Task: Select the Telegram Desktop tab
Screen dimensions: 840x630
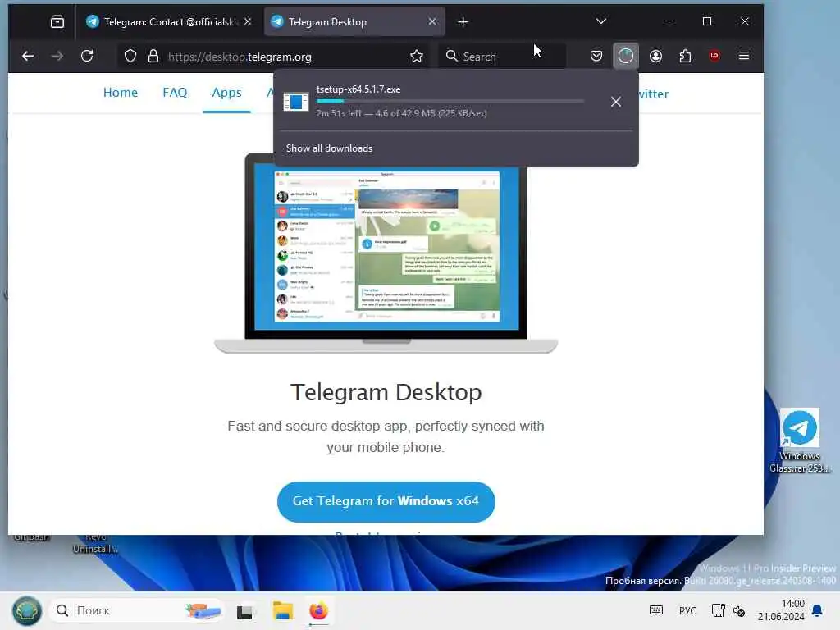Action: [x=354, y=22]
